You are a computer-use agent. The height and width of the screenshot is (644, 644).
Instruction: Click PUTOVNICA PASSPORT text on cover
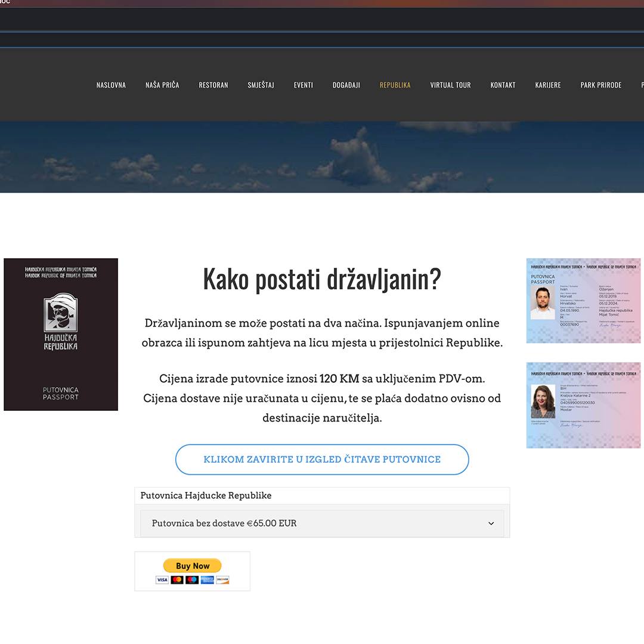[61, 394]
